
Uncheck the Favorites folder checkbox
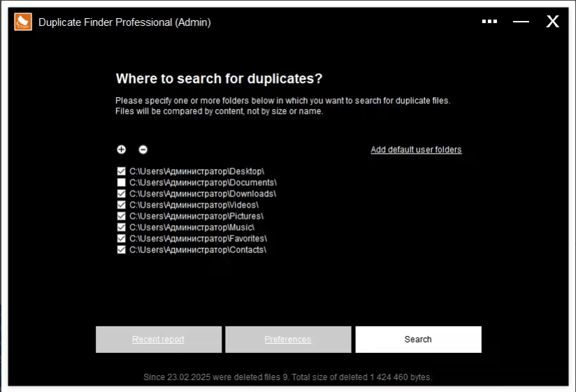(121, 238)
